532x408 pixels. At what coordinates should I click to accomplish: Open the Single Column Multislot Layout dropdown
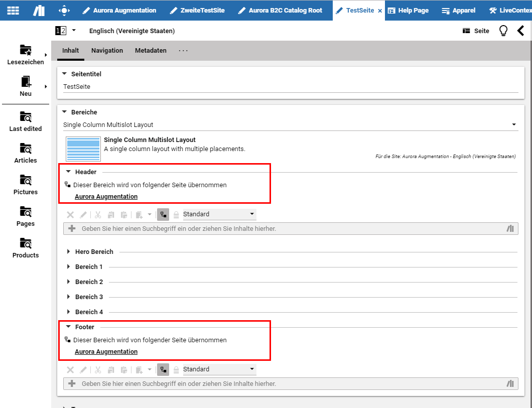(290, 124)
